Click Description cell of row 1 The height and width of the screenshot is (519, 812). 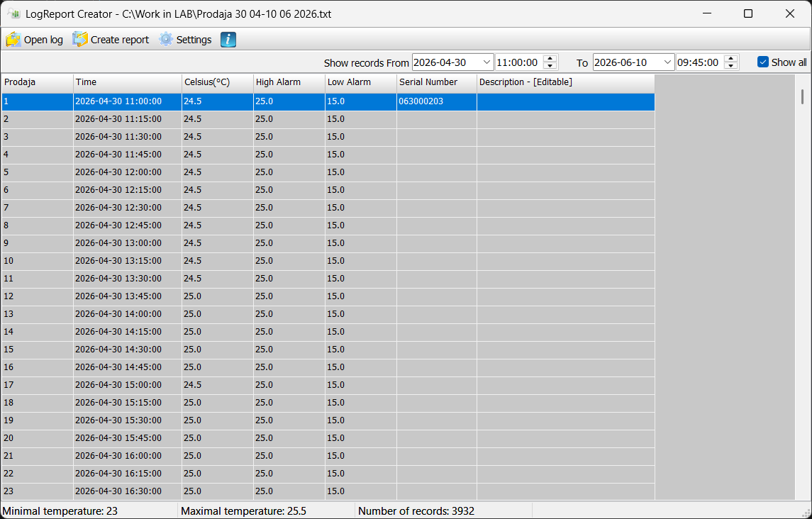click(x=565, y=101)
